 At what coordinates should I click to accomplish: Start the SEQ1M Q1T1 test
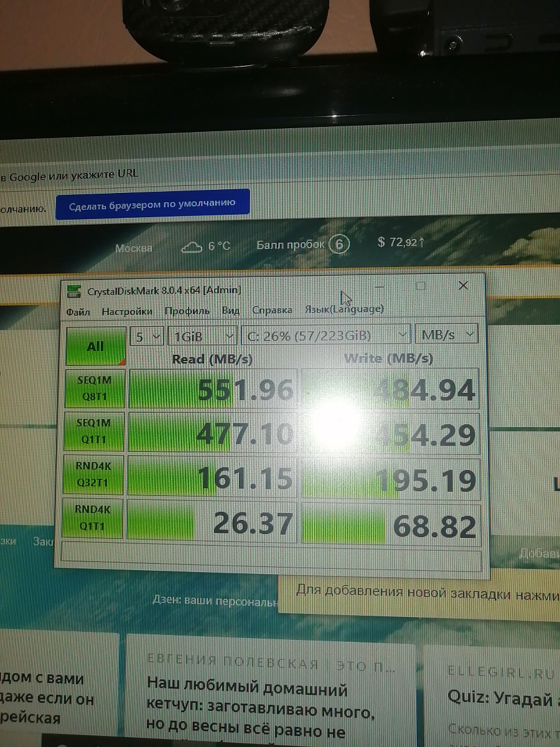93,431
